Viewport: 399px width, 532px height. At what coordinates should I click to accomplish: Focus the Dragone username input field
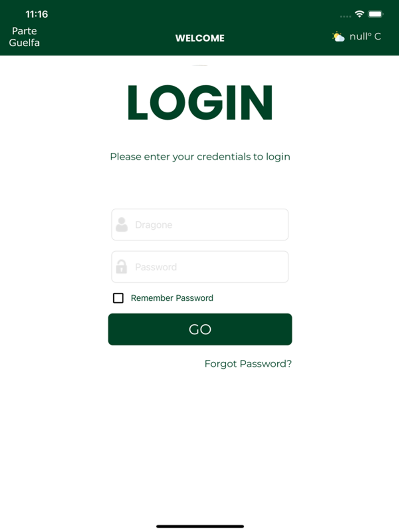200,225
